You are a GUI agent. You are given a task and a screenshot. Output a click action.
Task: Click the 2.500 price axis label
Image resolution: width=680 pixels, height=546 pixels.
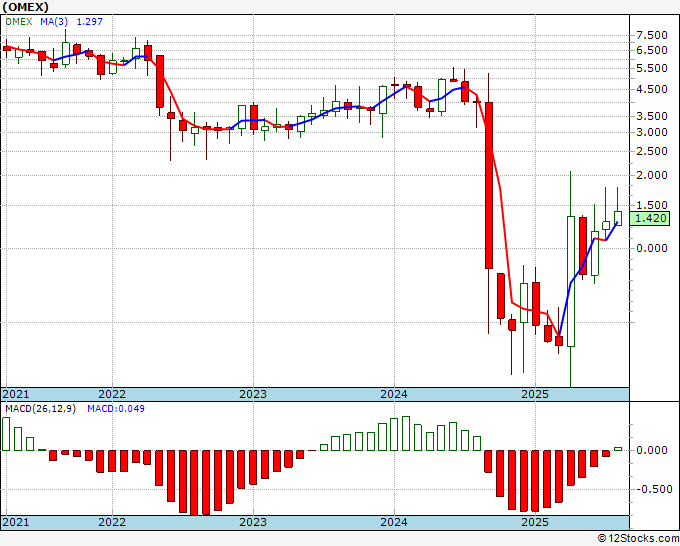coord(651,151)
